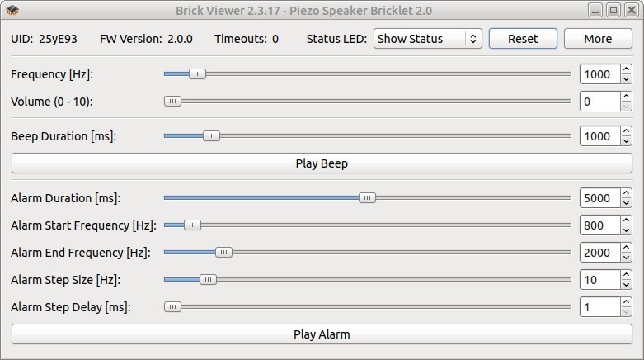Screen dimensions: 644x360
Task: Increase Beep Duration with up stepper arrow
Action: click(x=626, y=131)
